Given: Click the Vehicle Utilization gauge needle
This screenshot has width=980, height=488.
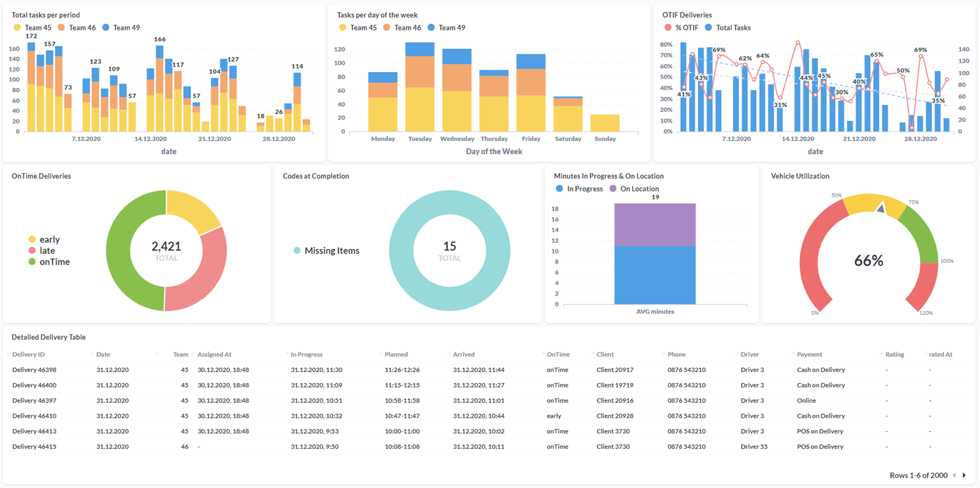Looking at the screenshot, I should click(881, 209).
